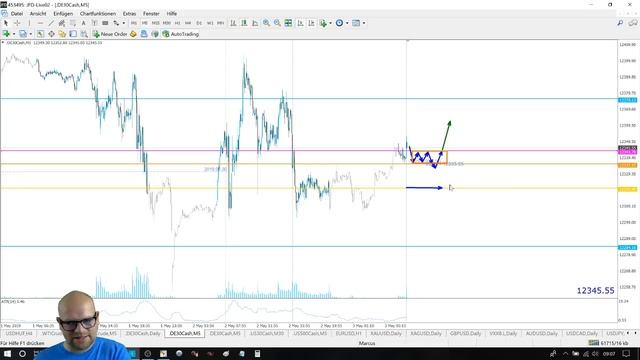Toggle chart auto scroll
Viewport: 640px width, 360px height.
[300, 23]
